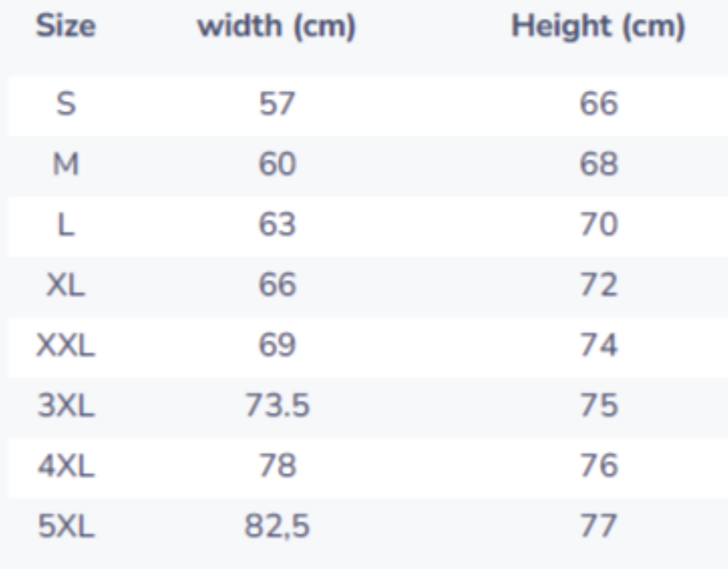Select the XL size row label

click(x=66, y=285)
